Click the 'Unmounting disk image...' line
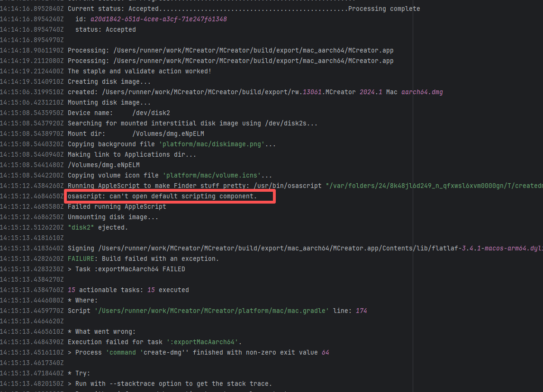Viewport: 543px width, 392px height. (x=113, y=217)
